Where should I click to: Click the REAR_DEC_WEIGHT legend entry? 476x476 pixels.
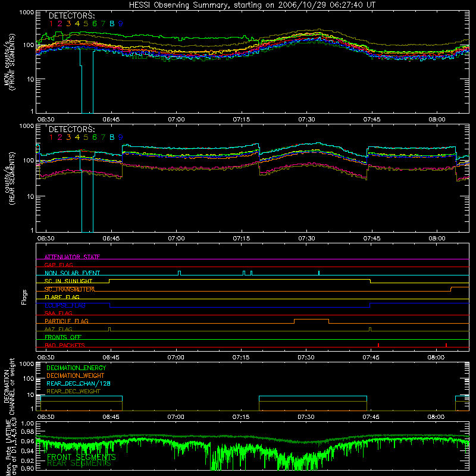[x=73, y=392]
